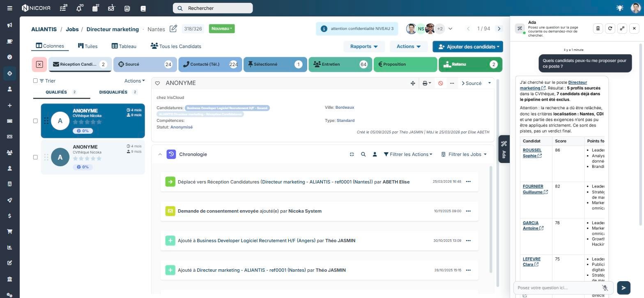Screen dimensions: 644x298
Task: Open the contacts address book icon
Action: 127,8
